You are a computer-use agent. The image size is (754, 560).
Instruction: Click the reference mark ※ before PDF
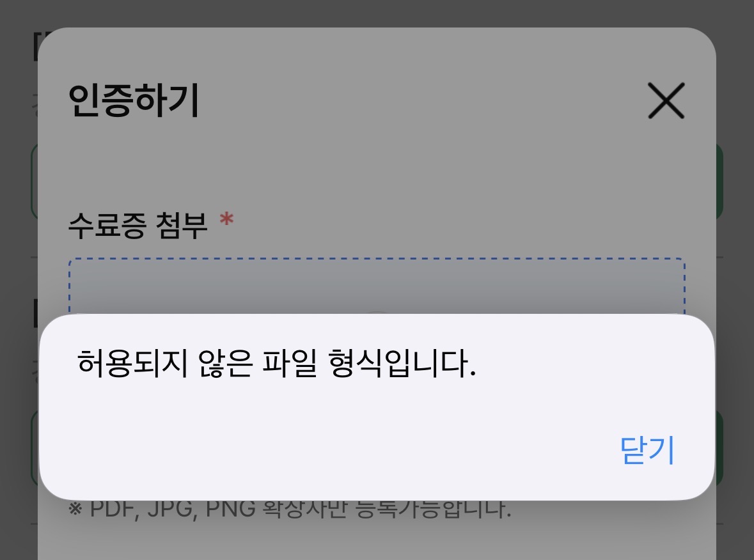pyautogui.click(x=75, y=509)
